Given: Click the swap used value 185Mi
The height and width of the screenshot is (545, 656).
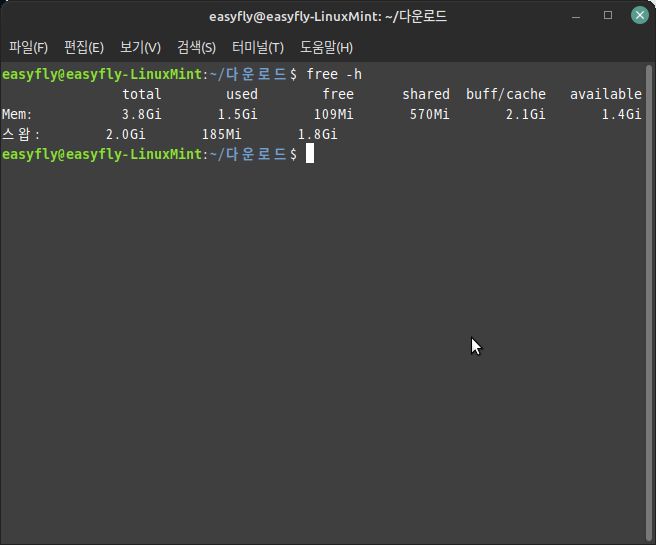Looking at the screenshot, I should coord(222,134).
